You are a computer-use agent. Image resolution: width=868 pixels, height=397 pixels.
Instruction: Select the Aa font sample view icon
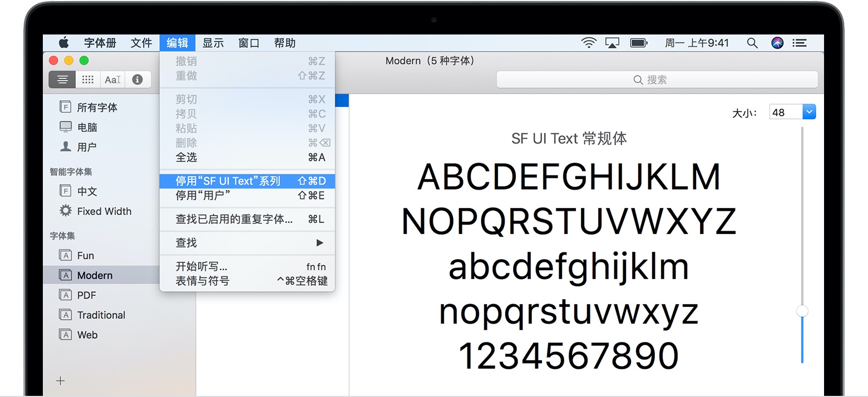[112, 79]
